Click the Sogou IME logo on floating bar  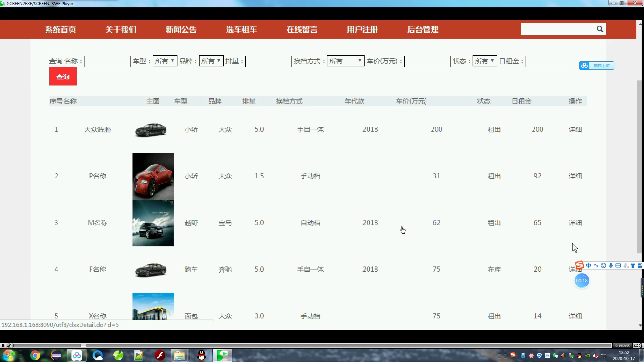(x=579, y=265)
